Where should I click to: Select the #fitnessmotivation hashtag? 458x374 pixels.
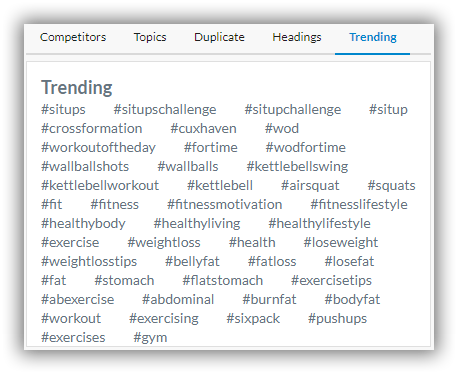[x=225, y=205]
